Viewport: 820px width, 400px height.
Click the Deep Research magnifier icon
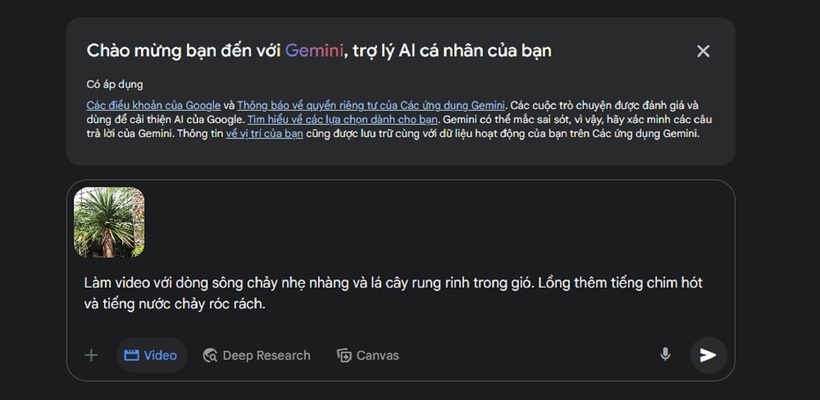(210, 355)
